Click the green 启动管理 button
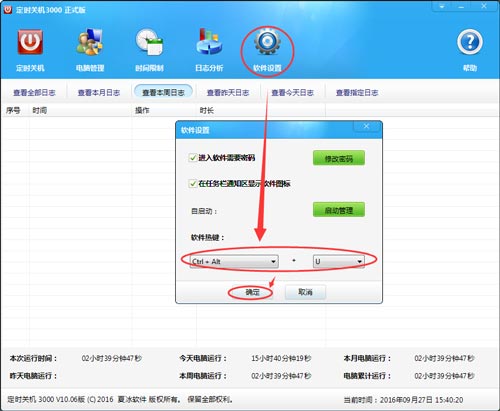This screenshot has height=411, width=500. 339,210
